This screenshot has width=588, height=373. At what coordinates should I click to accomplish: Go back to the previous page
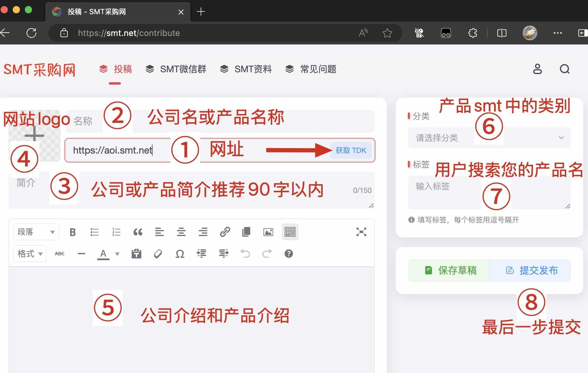pyautogui.click(x=5, y=33)
